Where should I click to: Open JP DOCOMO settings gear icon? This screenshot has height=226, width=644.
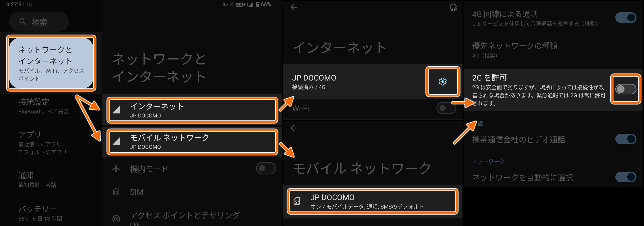pyautogui.click(x=443, y=82)
